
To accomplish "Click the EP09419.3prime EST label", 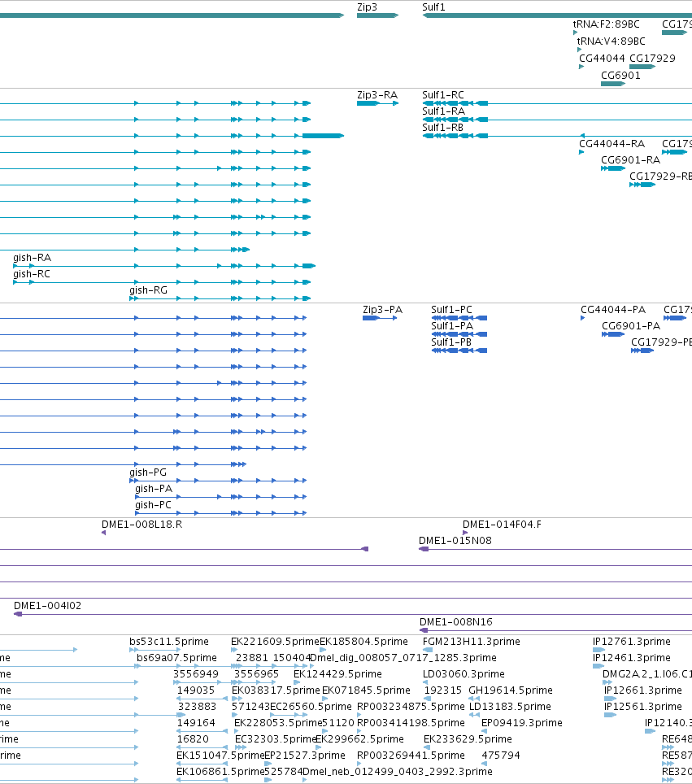I will 522,722.
